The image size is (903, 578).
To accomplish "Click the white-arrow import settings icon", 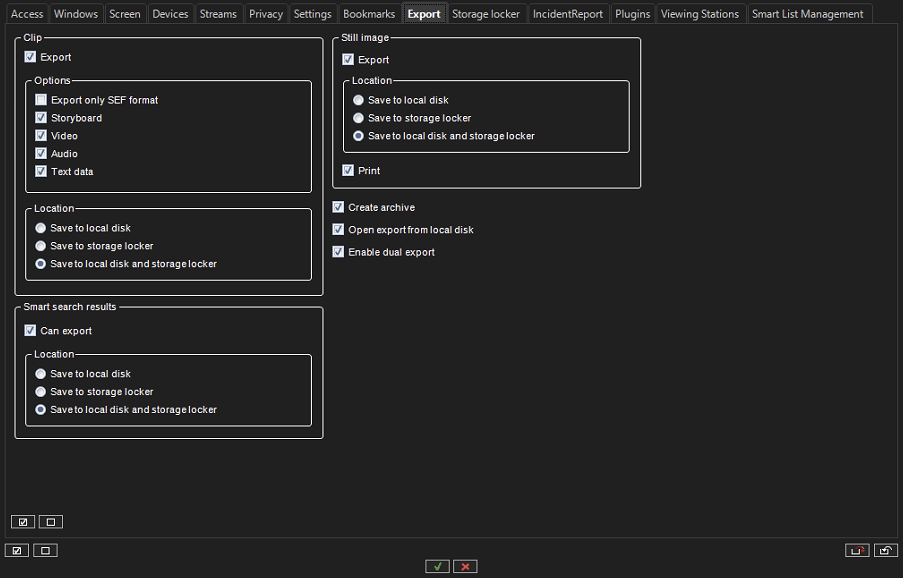I will click(886, 550).
